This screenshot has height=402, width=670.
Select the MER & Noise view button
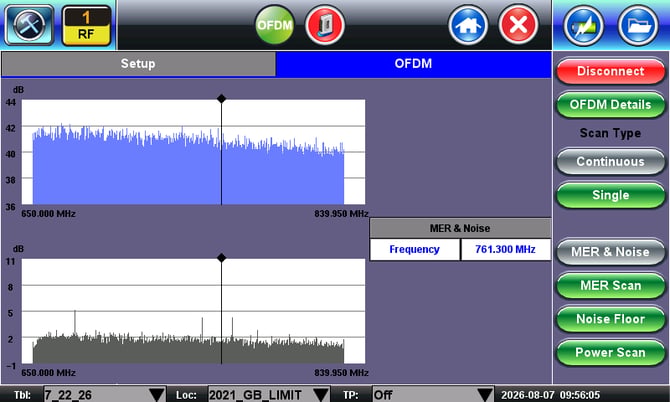coord(611,252)
